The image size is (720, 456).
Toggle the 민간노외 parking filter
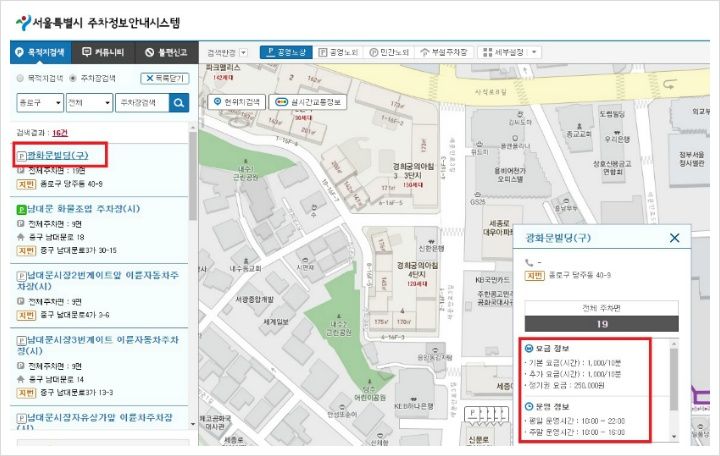389,52
